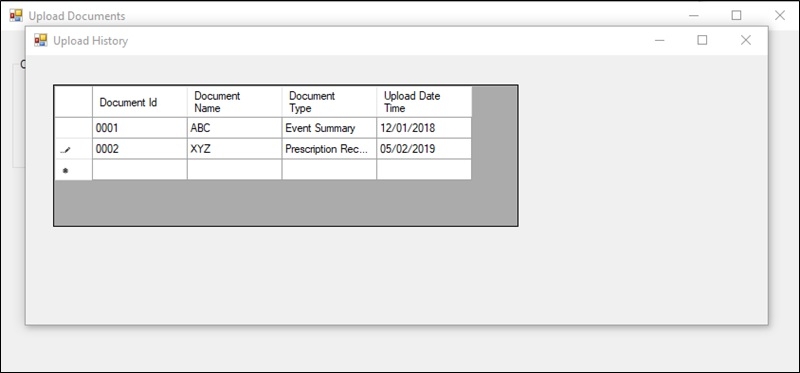
Task: Click the pencil edit row header for 0002
Action: (73, 149)
